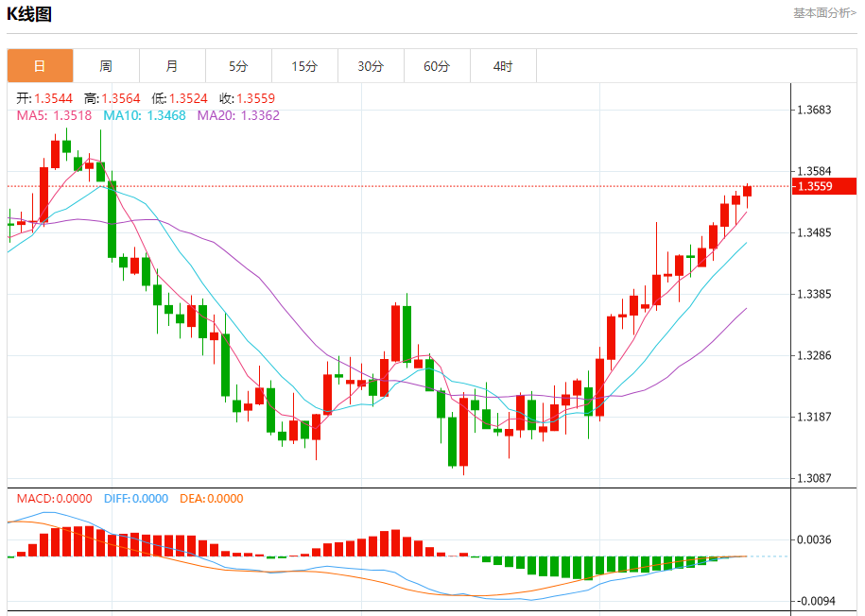The image size is (865, 616).
Task: Click the 高:1.3564 high price value
Action: (x=112, y=98)
